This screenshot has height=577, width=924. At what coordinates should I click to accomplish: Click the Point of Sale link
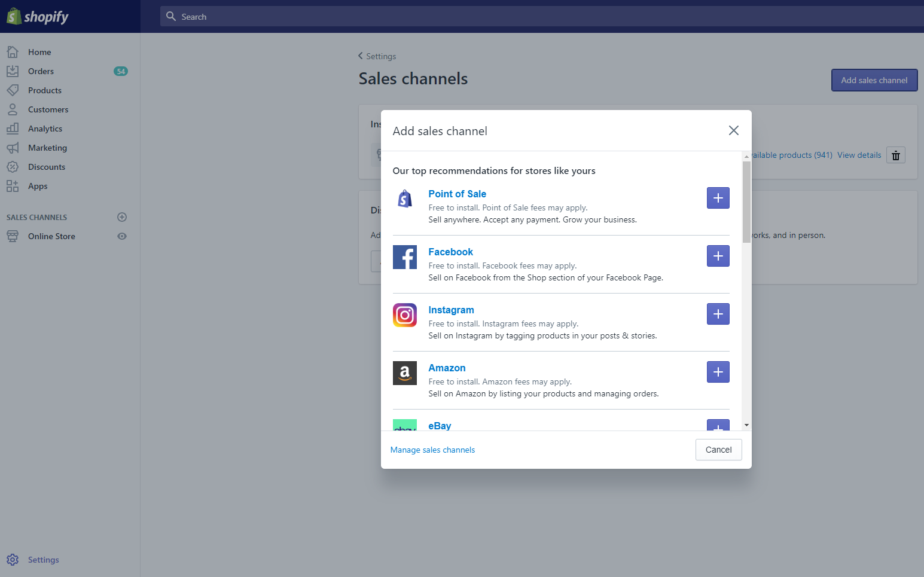[x=457, y=194]
